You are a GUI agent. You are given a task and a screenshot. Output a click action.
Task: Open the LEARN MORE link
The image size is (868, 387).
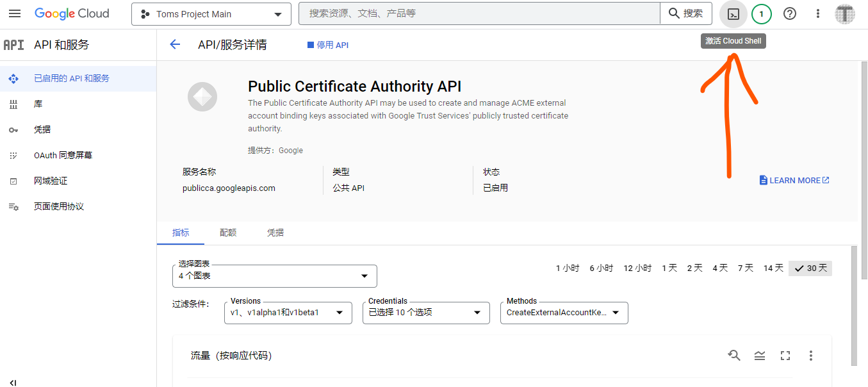coord(794,181)
